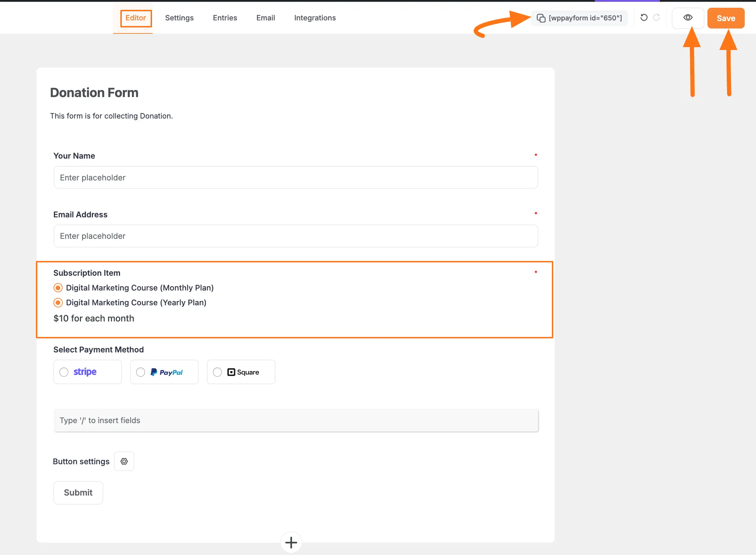Open the Integrations tab
Screen dimensions: 756x555
click(x=315, y=18)
